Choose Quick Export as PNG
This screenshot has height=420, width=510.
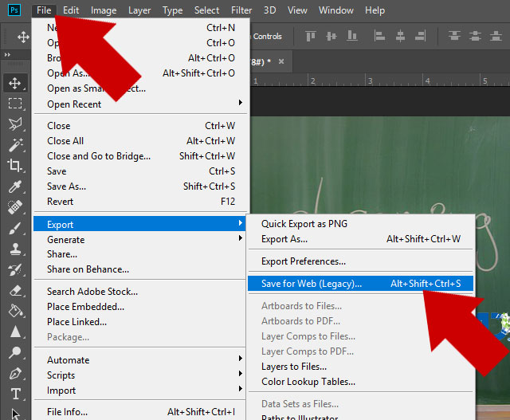tap(360, 223)
